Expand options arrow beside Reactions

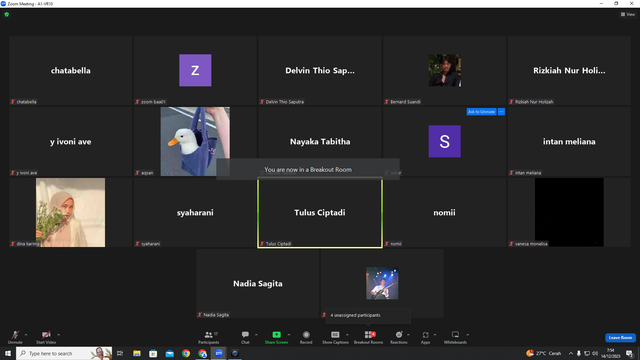(x=408, y=335)
